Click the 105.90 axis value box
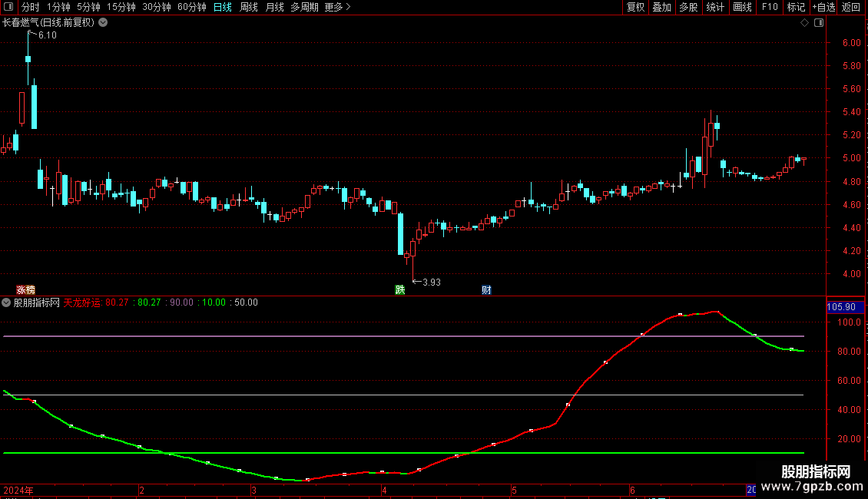 click(845, 307)
